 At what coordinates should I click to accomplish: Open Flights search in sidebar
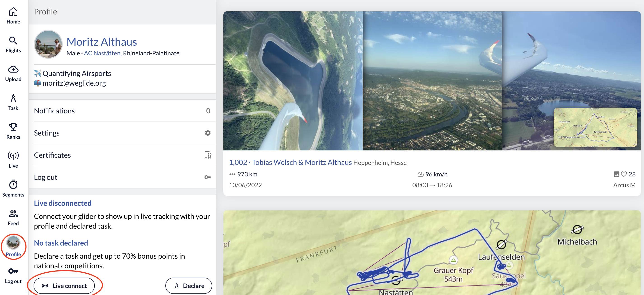click(13, 40)
